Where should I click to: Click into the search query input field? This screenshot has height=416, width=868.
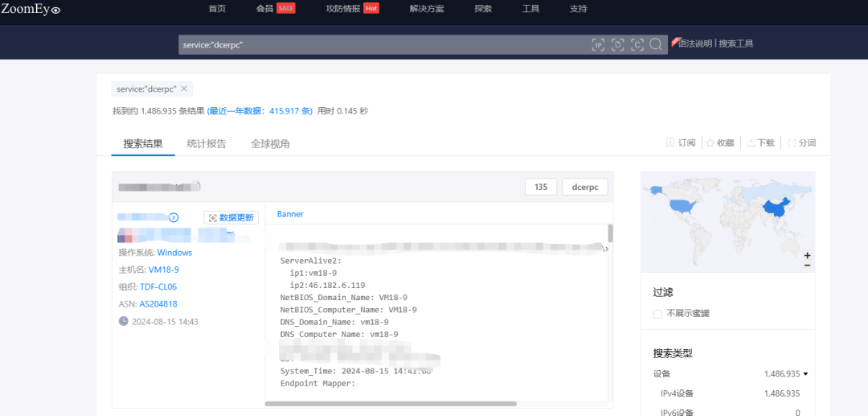[x=382, y=45]
